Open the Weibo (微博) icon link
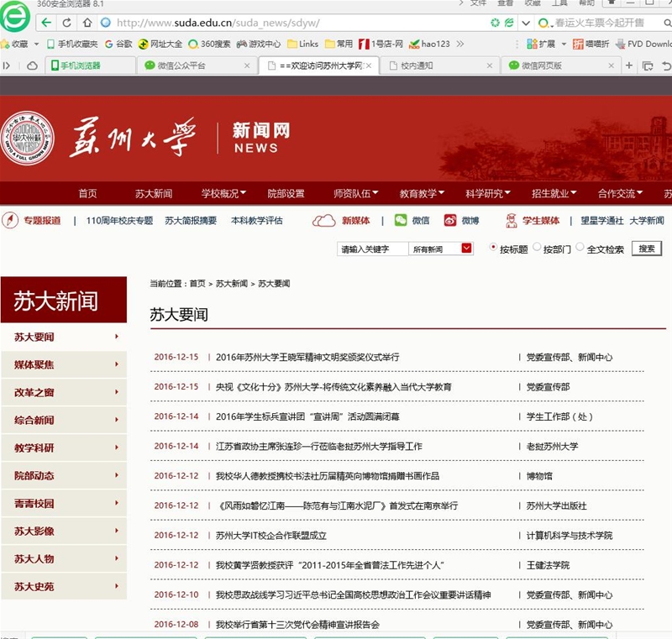 450,221
